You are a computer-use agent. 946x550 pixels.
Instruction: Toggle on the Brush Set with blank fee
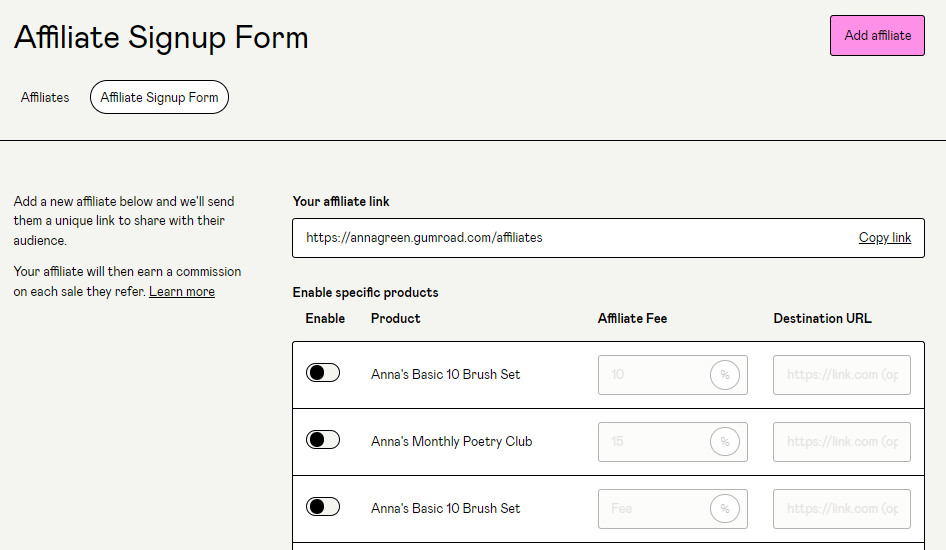coord(323,507)
